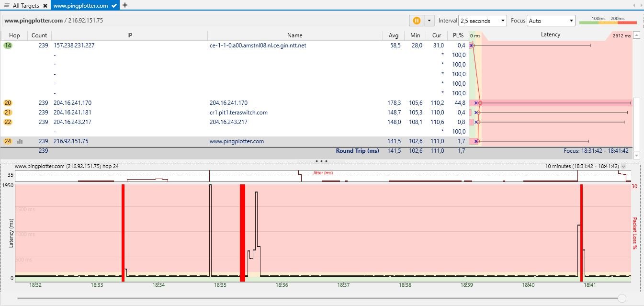The height and width of the screenshot is (306, 644).
Task: Open the Interval 2,5 seconds dropdown
Action: [x=483, y=21]
